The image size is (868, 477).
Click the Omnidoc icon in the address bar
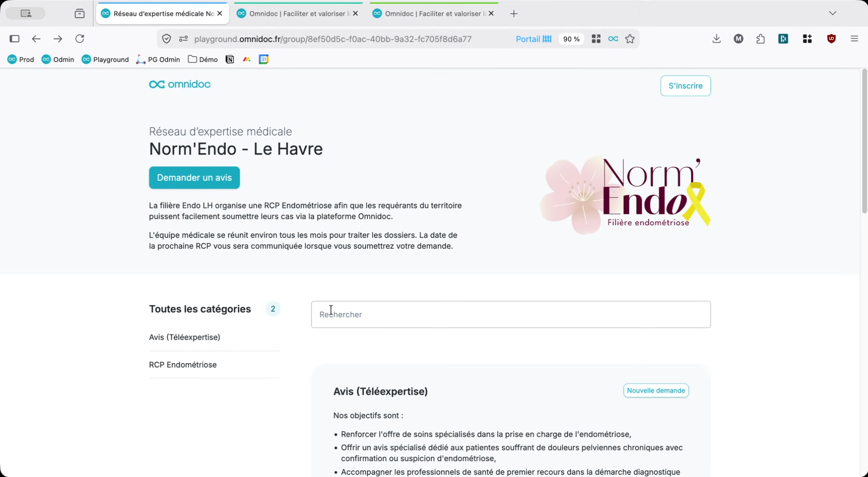point(613,39)
